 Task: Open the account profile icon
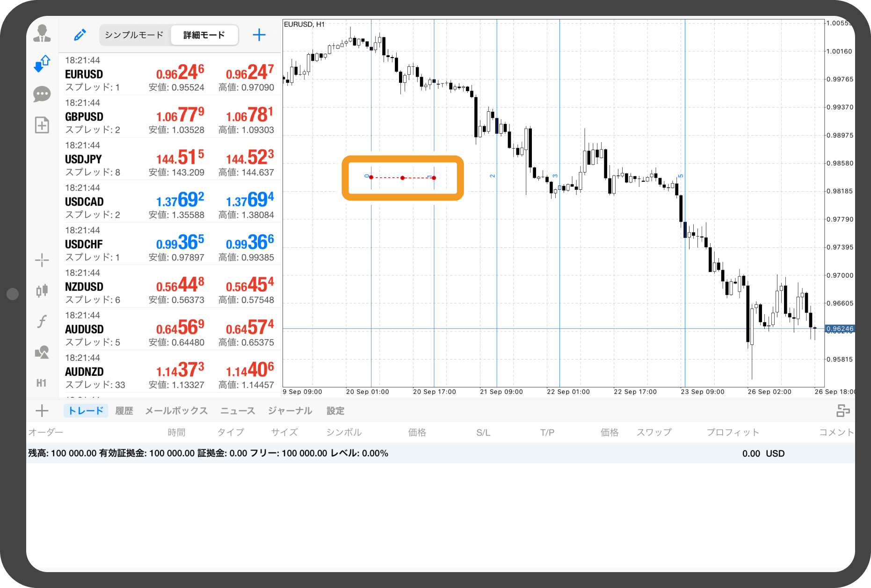[x=42, y=34]
